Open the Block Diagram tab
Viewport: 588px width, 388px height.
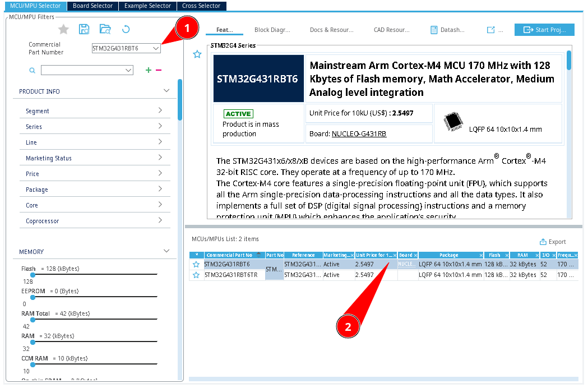click(272, 30)
